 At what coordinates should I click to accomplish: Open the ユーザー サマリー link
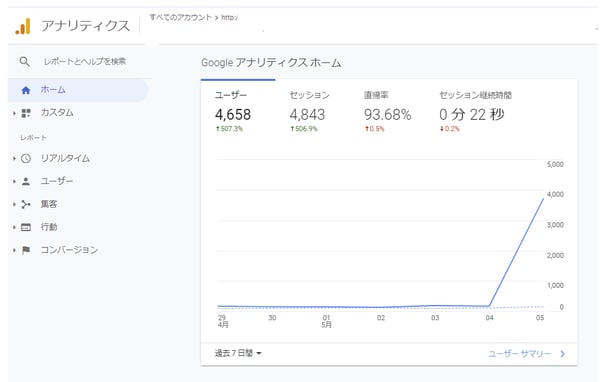click(520, 354)
